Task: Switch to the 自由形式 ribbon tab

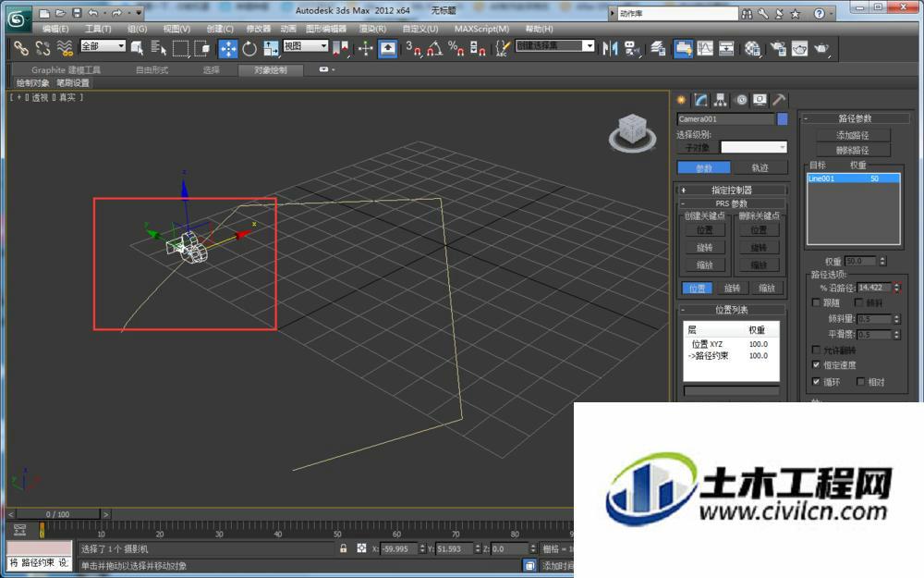Action: [x=152, y=69]
